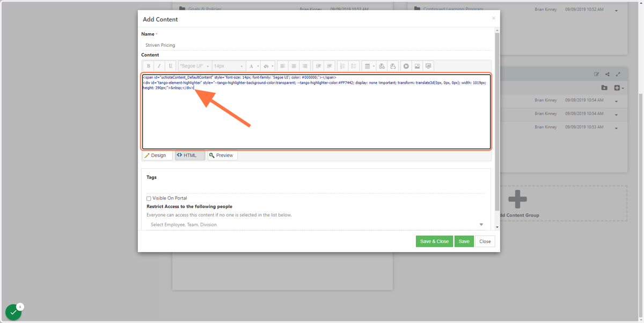Image resolution: width=644 pixels, height=323 pixels.
Task: Switch to the Design tab
Action: (x=157, y=155)
